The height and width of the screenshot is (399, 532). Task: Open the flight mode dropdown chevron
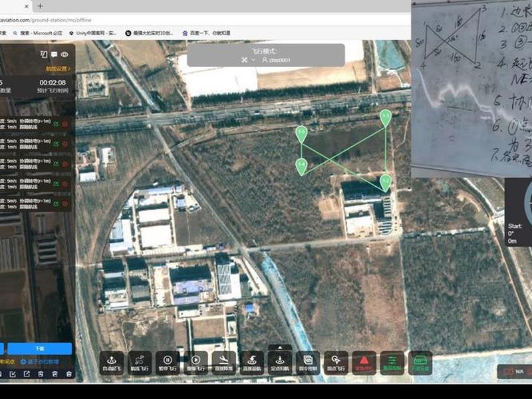(253, 60)
